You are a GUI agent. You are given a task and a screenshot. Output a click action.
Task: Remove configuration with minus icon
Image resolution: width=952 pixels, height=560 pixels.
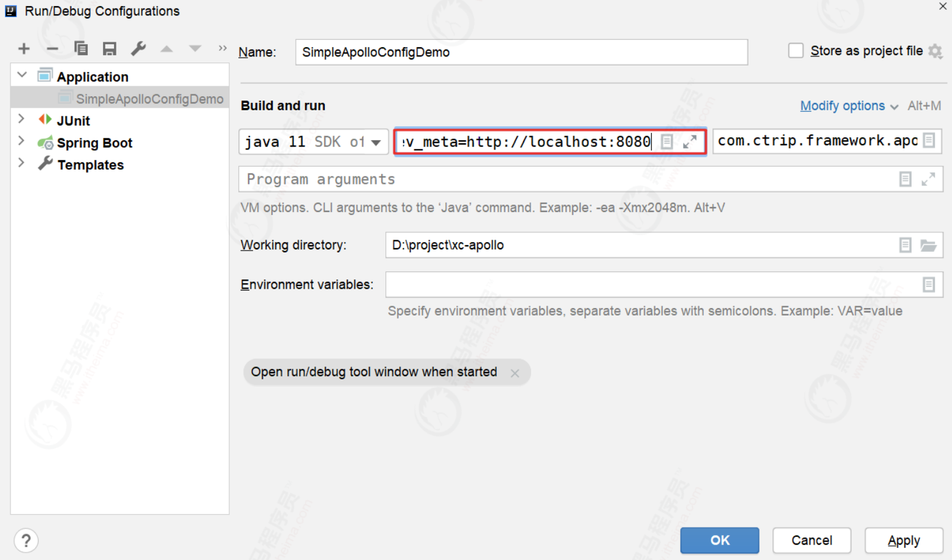pos(53,49)
